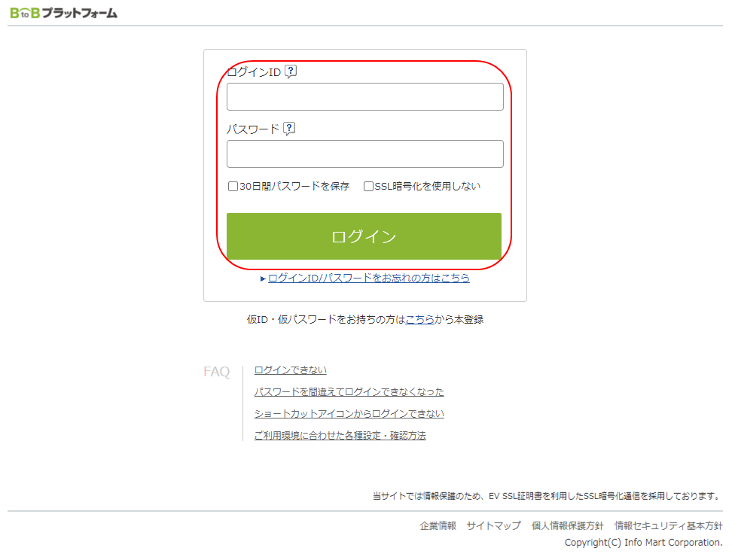Image resolution: width=741 pixels, height=560 pixels.
Task: Enable the 30日間パスワードを保存 checkbox
Action: 233,187
